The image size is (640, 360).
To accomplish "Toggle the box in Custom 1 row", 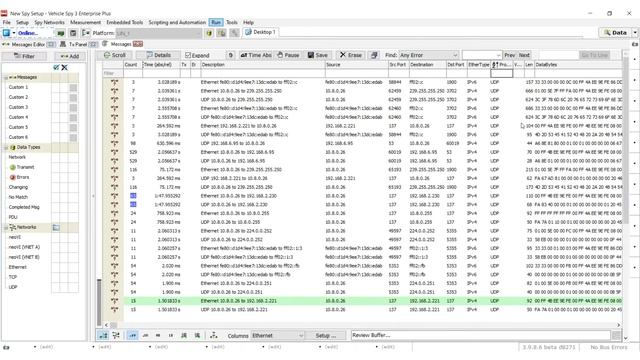I will pos(73,87).
